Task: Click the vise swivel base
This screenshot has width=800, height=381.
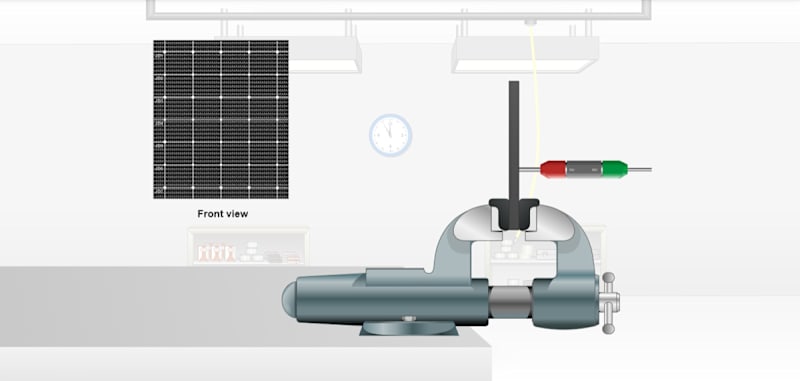Action: click(x=409, y=328)
